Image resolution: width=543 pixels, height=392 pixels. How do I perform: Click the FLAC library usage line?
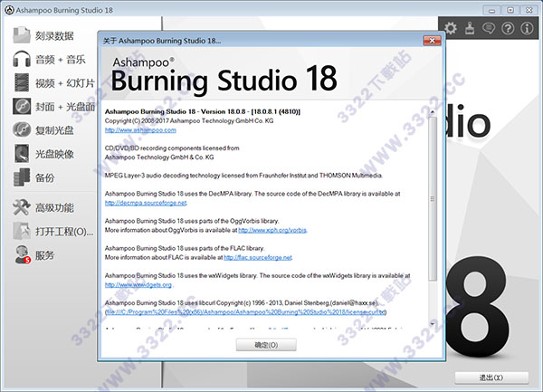click(185, 248)
